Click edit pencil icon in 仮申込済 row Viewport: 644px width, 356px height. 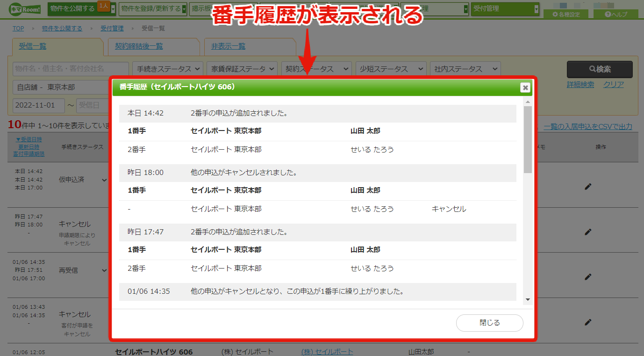[588, 187]
